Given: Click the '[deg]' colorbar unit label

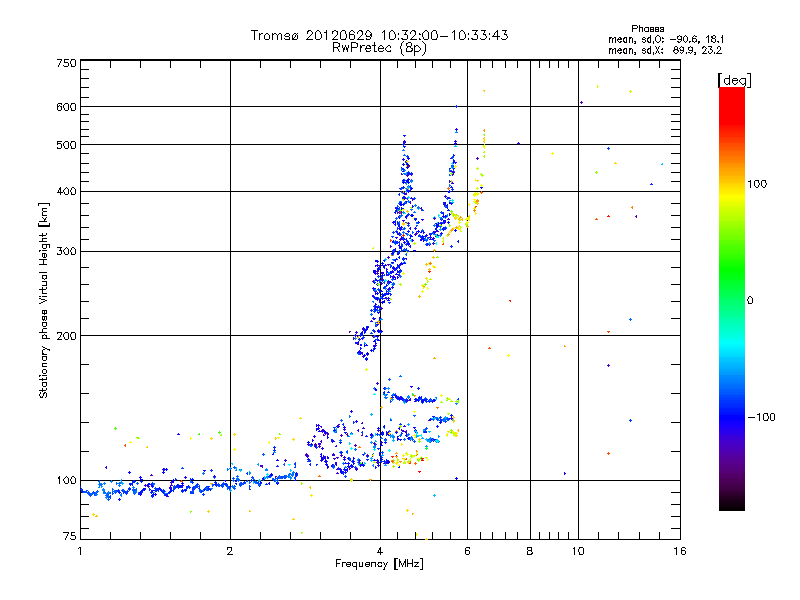Looking at the screenshot, I should (734, 81).
